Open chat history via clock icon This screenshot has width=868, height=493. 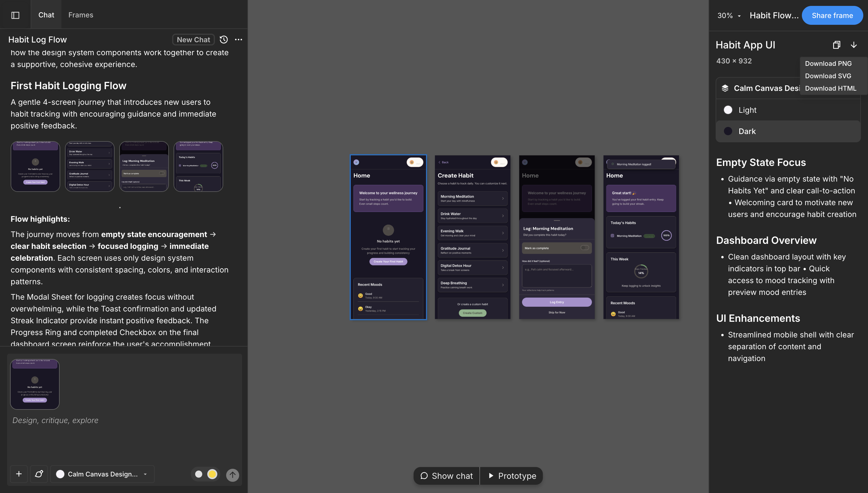(x=223, y=40)
